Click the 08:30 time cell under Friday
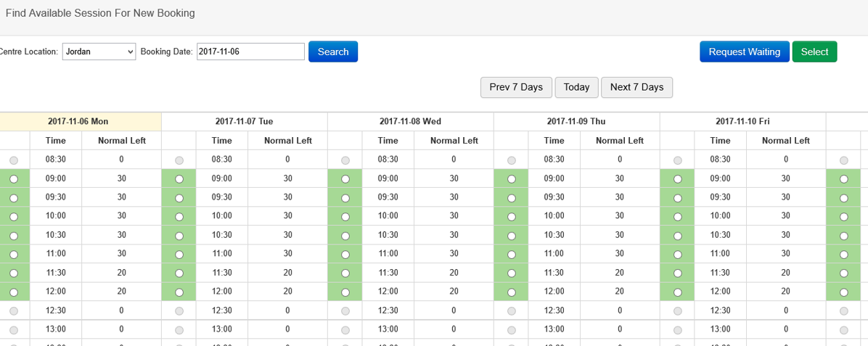This screenshot has width=868, height=346. click(x=720, y=160)
